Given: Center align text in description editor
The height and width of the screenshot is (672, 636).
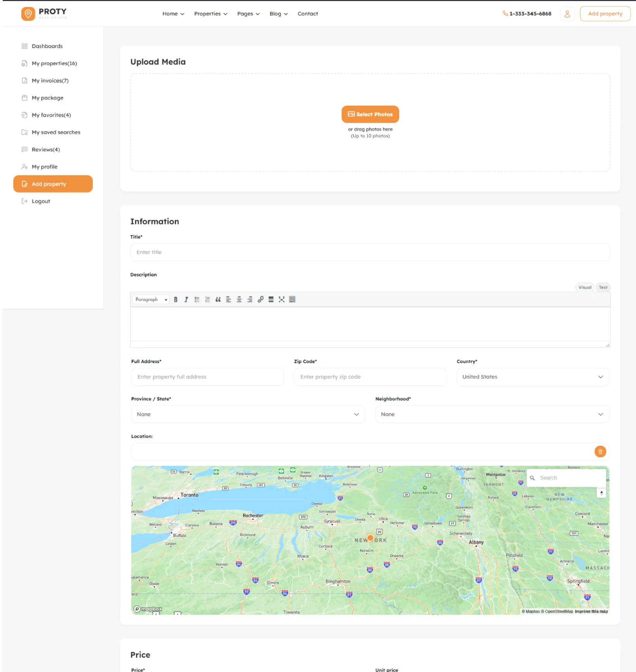Looking at the screenshot, I should click(239, 300).
